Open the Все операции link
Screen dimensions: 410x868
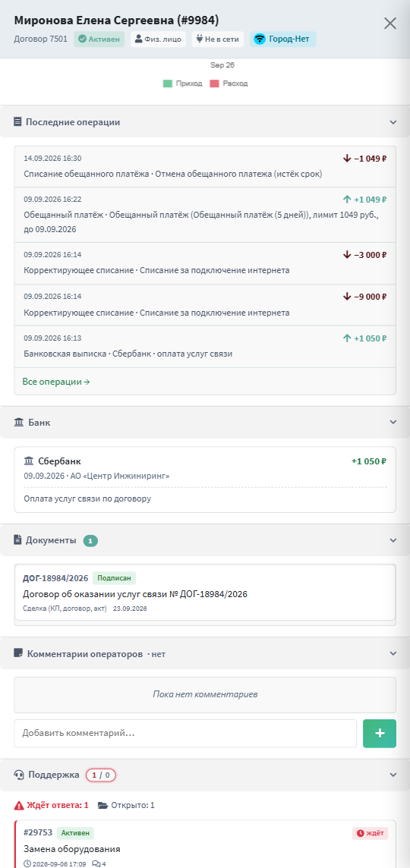point(56,382)
